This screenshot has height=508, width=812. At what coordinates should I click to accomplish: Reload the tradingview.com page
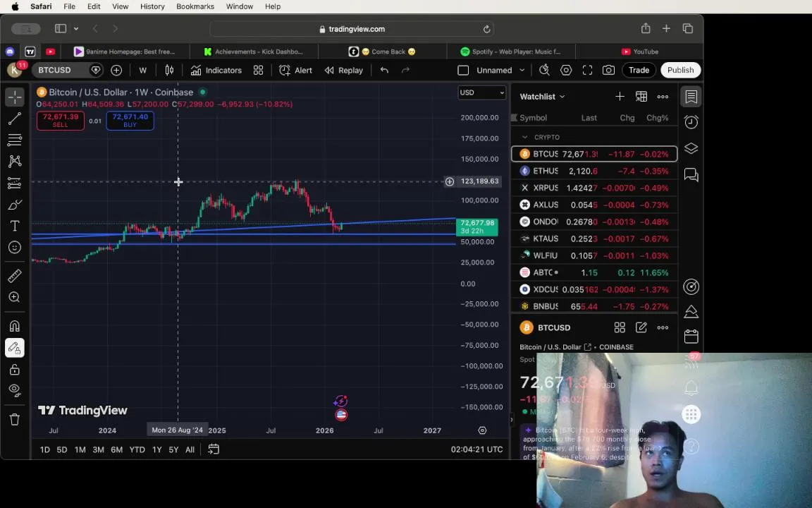coord(486,29)
